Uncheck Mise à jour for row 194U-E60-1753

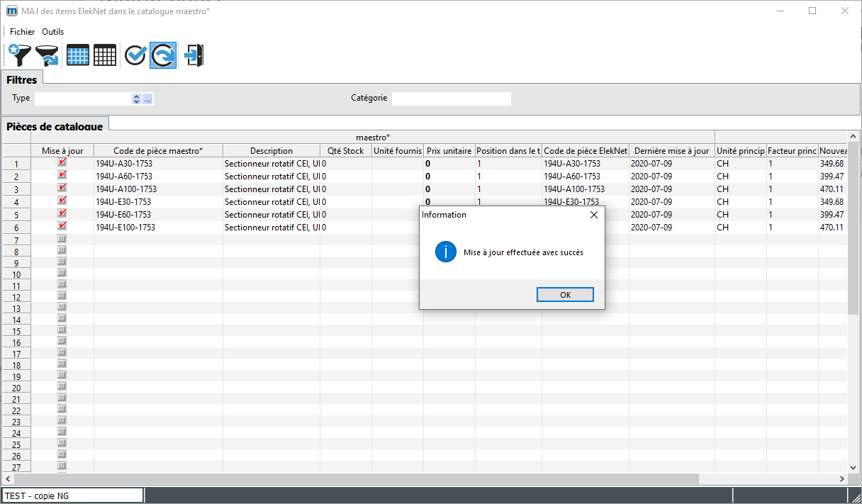62,213
